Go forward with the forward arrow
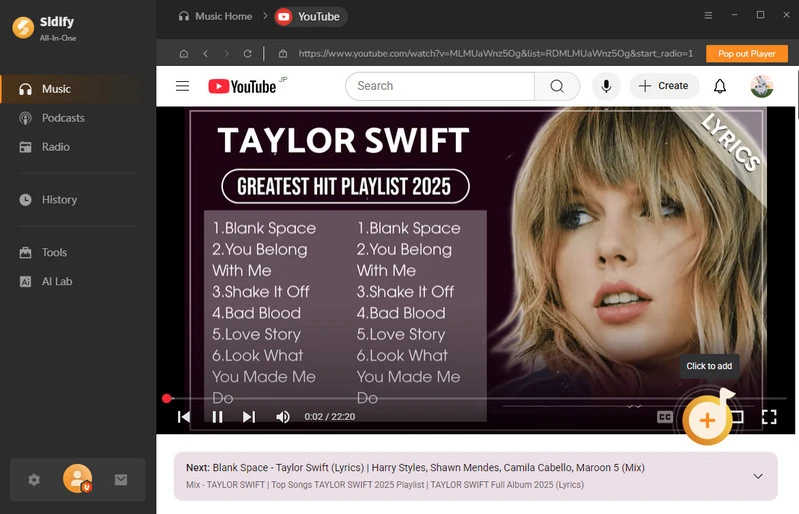Viewport: 799px width, 514px height. (x=226, y=53)
